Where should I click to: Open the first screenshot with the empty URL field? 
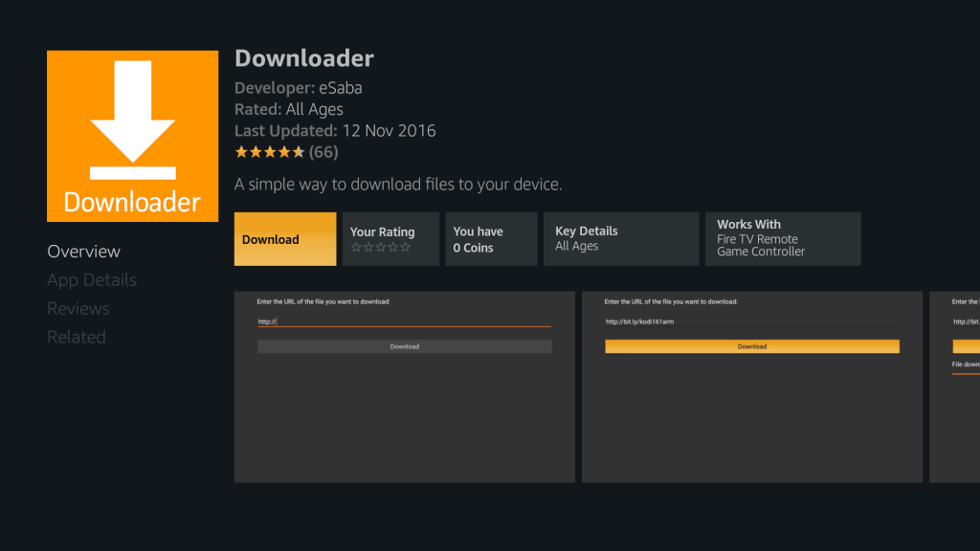405,386
